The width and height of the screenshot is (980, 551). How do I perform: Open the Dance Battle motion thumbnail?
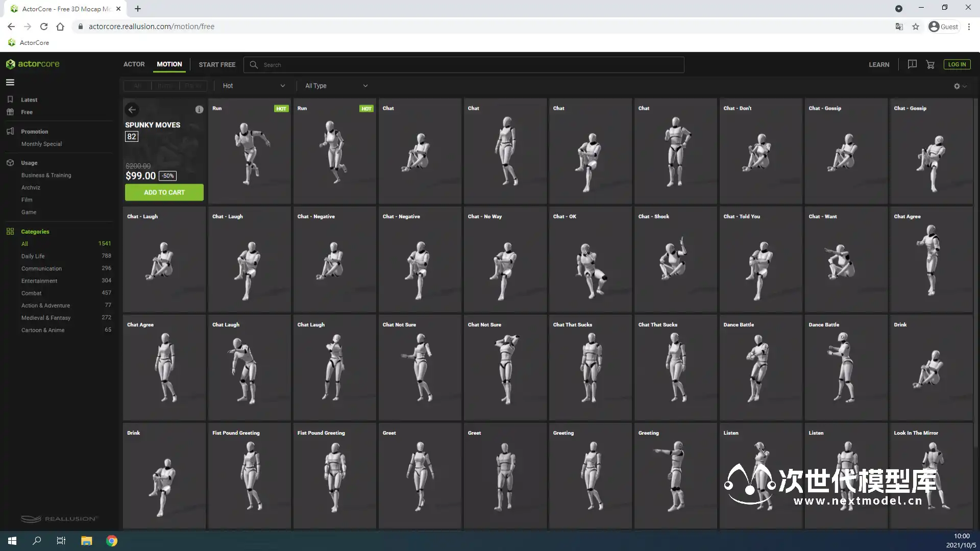point(760,367)
